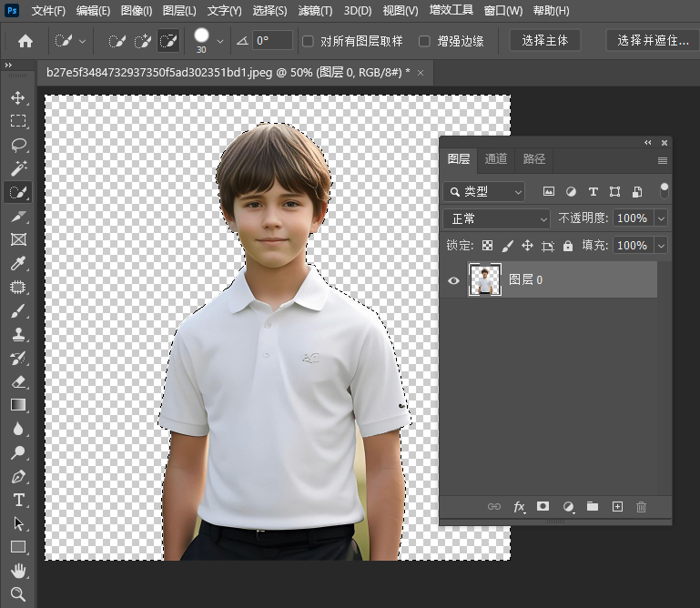Viewport: 700px width, 608px height.
Task: Select the Zoom tool
Action: coord(18,594)
